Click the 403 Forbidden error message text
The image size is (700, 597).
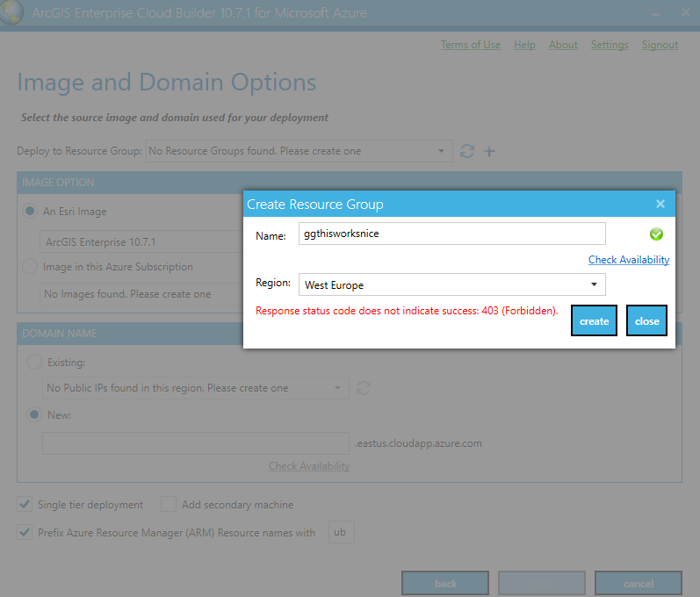point(407,311)
